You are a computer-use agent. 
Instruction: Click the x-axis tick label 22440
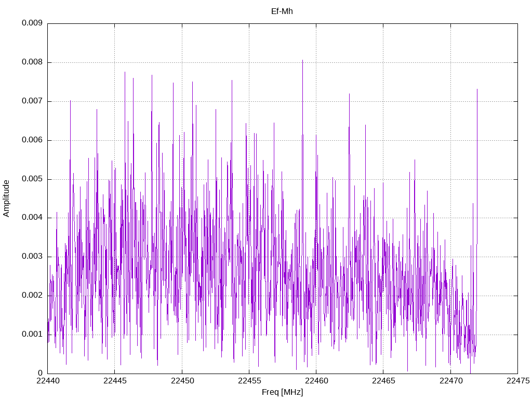tap(48, 381)
